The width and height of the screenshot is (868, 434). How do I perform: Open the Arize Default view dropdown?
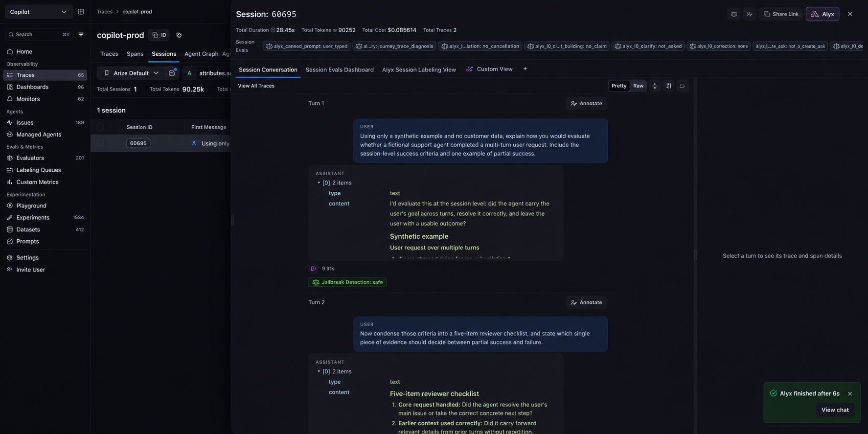tap(131, 73)
